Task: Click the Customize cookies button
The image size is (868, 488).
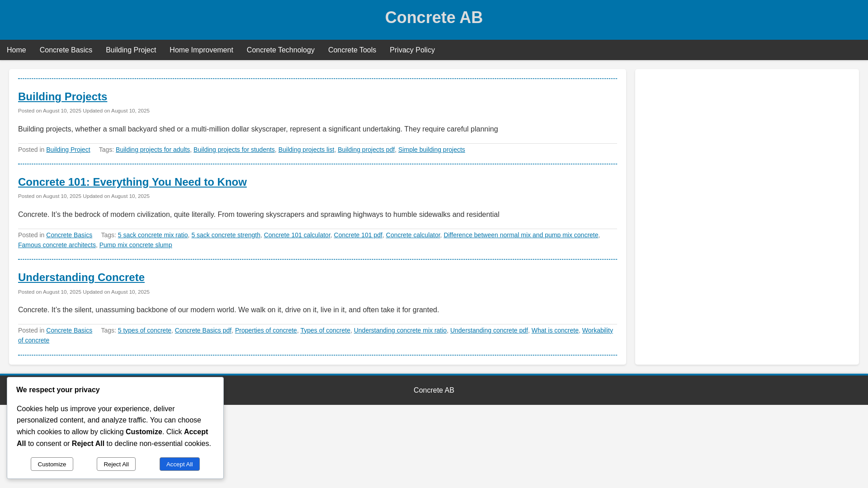Action: tap(52, 464)
